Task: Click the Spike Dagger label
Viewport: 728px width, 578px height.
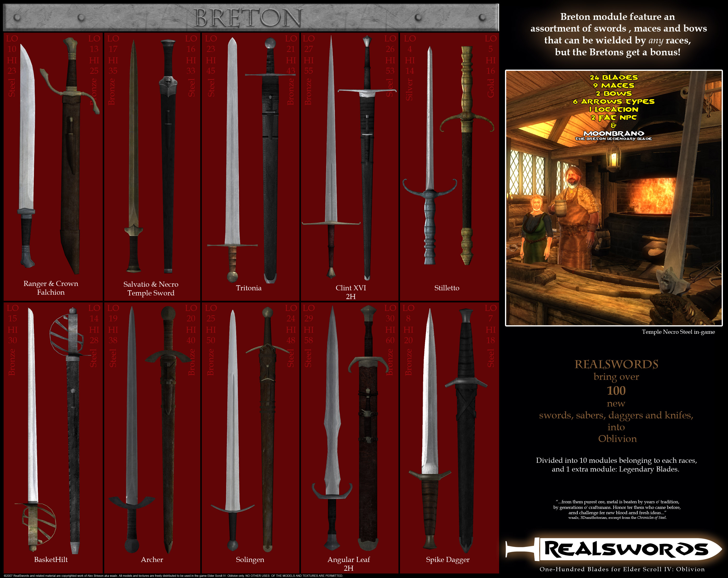Action: 447,559
